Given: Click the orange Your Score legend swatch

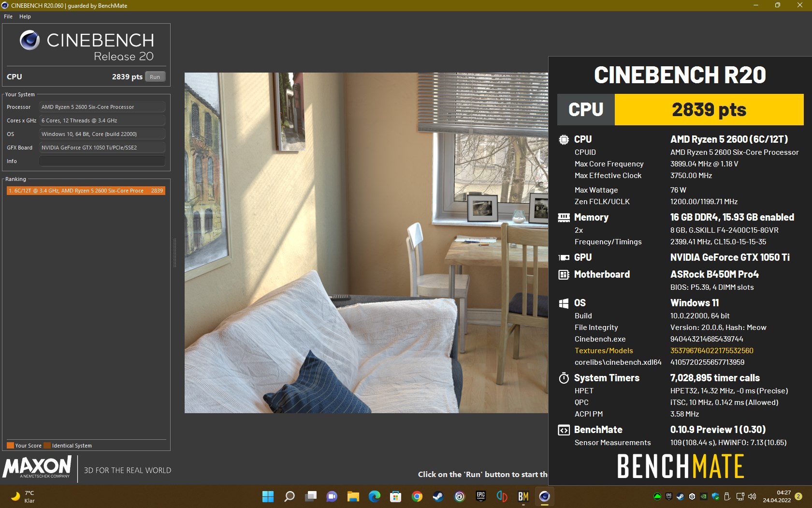Looking at the screenshot, I should [10, 446].
